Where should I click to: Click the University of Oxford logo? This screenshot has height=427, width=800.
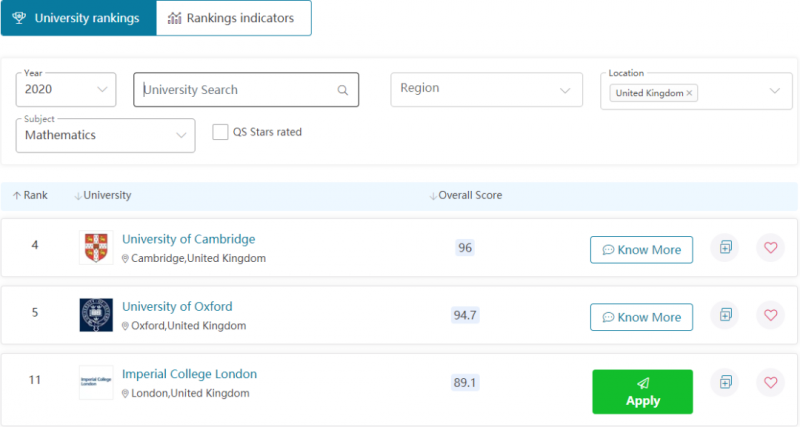coord(96,315)
